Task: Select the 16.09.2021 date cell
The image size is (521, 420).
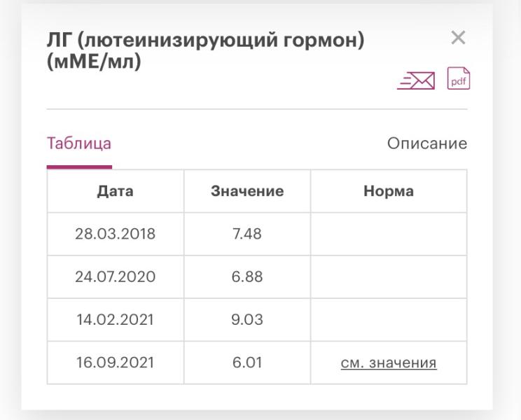Action: pyautogui.click(x=116, y=363)
